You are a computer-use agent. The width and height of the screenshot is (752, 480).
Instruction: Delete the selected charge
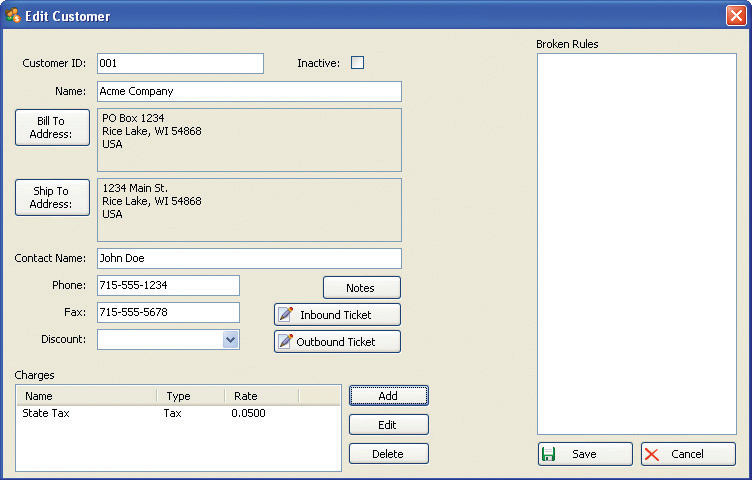point(388,454)
